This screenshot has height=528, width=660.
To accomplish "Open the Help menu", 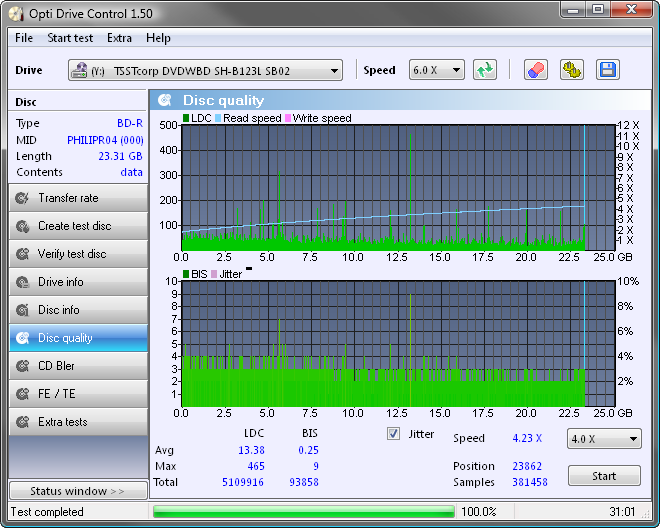I will (158, 38).
